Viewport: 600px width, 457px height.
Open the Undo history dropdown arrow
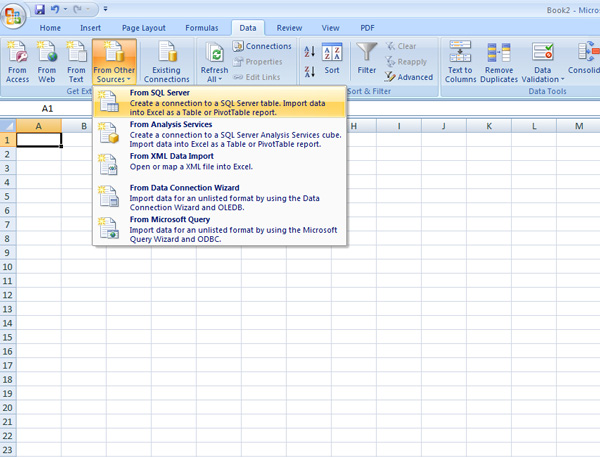65,9
